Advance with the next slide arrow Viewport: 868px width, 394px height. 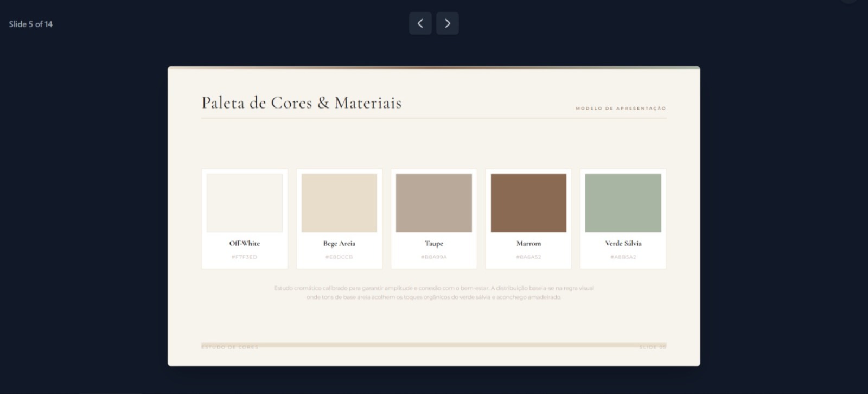[x=447, y=23]
